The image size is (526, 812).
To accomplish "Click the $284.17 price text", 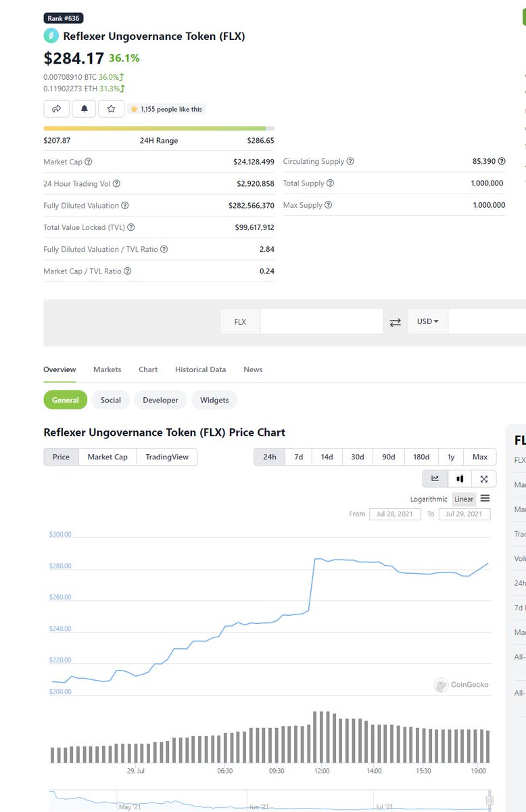I will pyautogui.click(x=74, y=58).
